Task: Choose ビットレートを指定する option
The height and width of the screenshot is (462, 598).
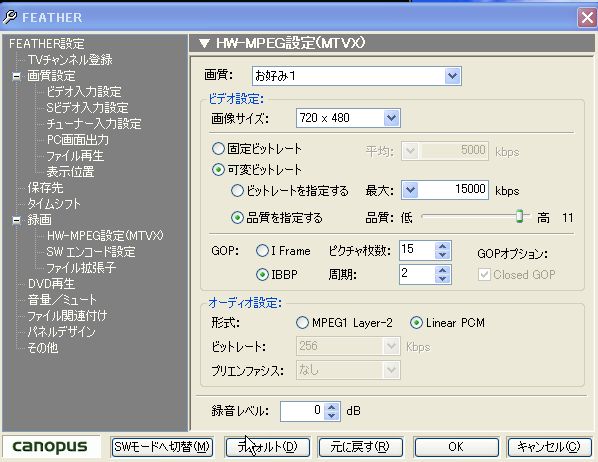Action: pyautogui.click(x=237, y=190)
